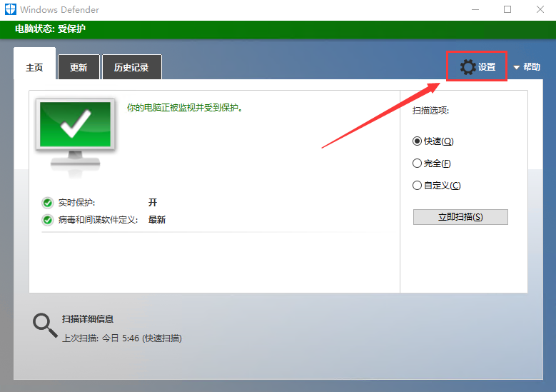The width and height of the screenshot is (556, 392).
Task: Minimize the Windows Defender window
Action: 475,9
